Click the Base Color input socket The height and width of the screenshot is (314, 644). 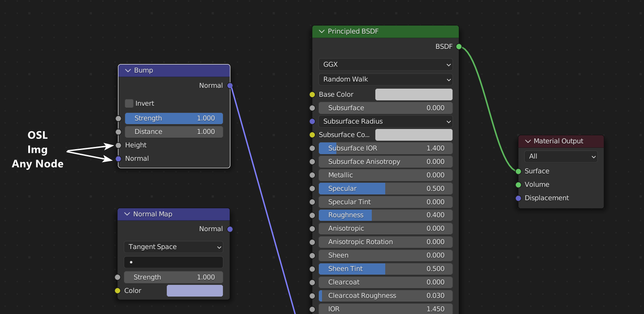point(312,95)
